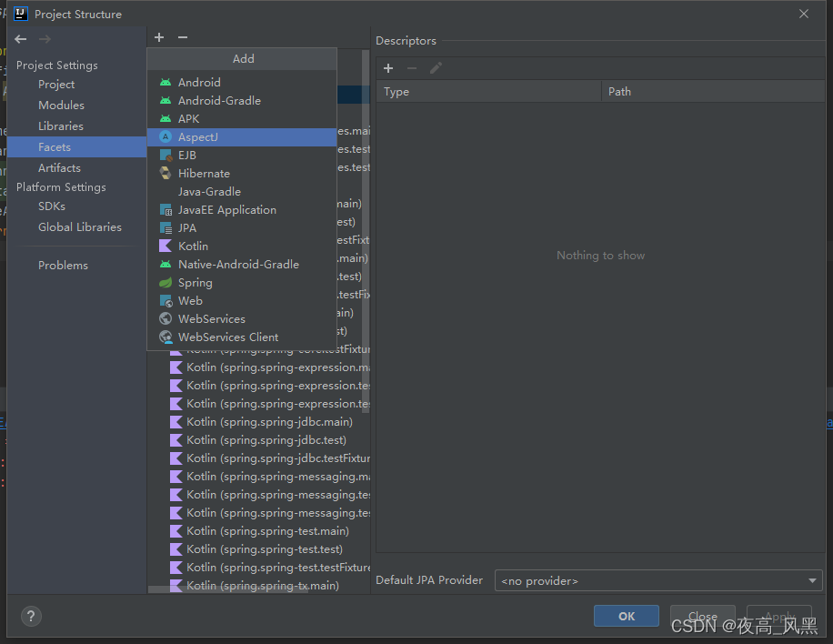Select Web facet entry
This screenshot has width=833, height=644.
click(x=242, y=301)
